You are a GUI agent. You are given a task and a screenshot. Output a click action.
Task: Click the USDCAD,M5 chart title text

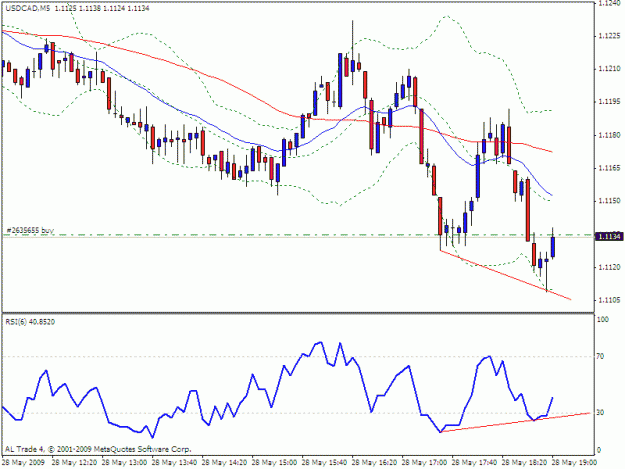pos(28,8)
